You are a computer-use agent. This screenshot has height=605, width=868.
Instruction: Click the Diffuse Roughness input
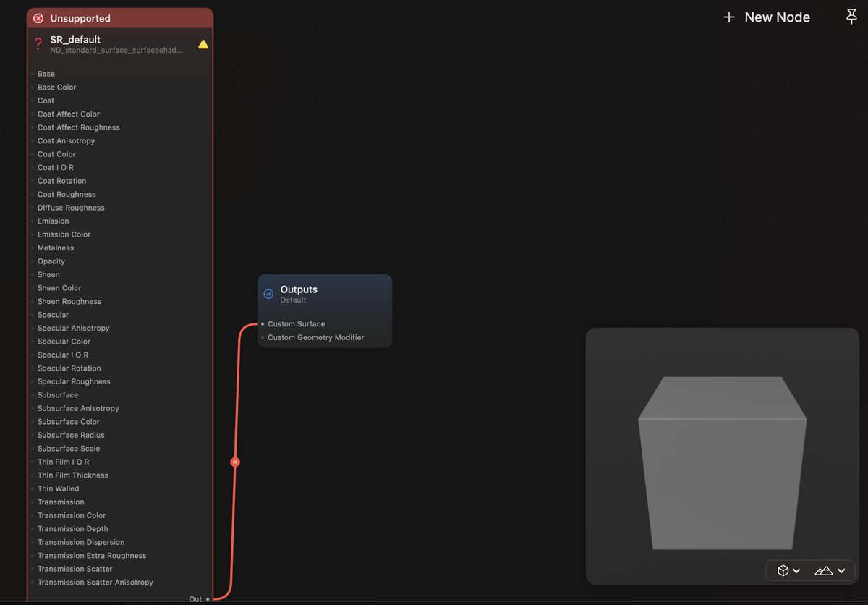(71, 208)
